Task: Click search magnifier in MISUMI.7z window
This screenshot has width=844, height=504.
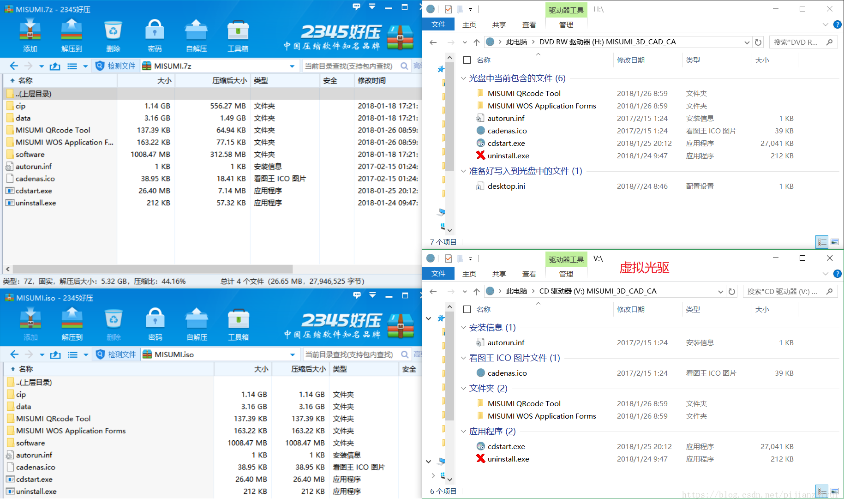Action: click(404, 66)
